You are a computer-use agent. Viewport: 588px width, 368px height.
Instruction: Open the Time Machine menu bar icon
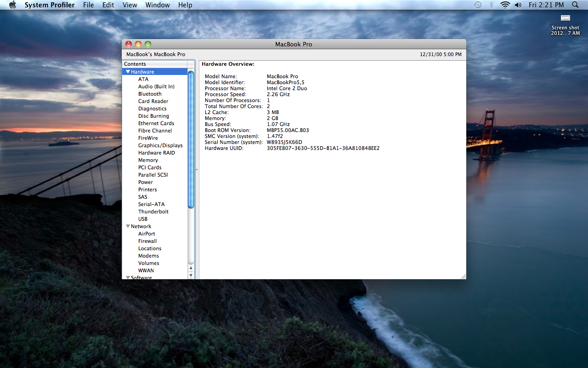478,5
